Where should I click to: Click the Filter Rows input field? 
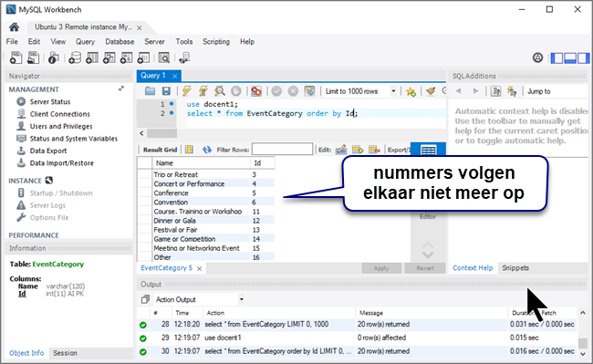282,150
